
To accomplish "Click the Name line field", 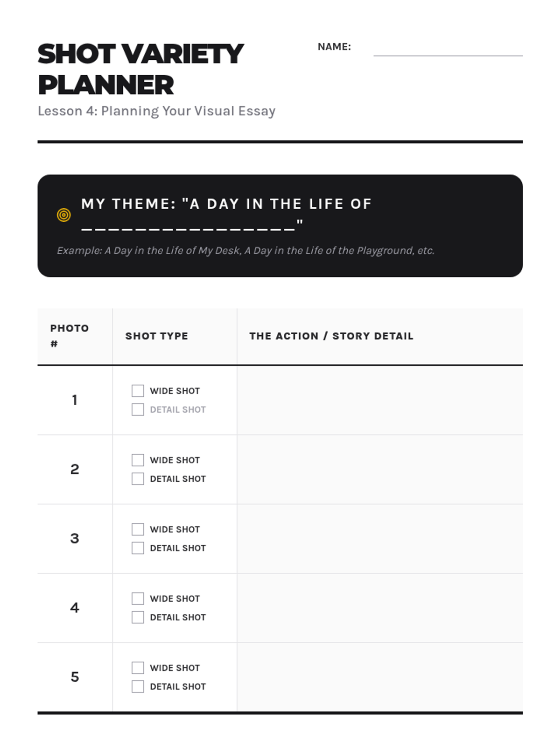I will pos(448,49).
